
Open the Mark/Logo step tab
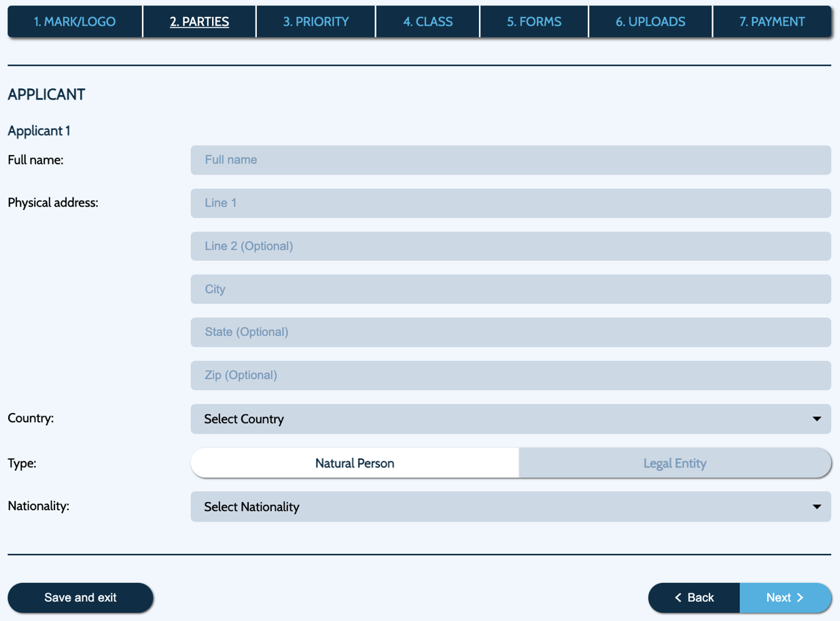point(75,22)
